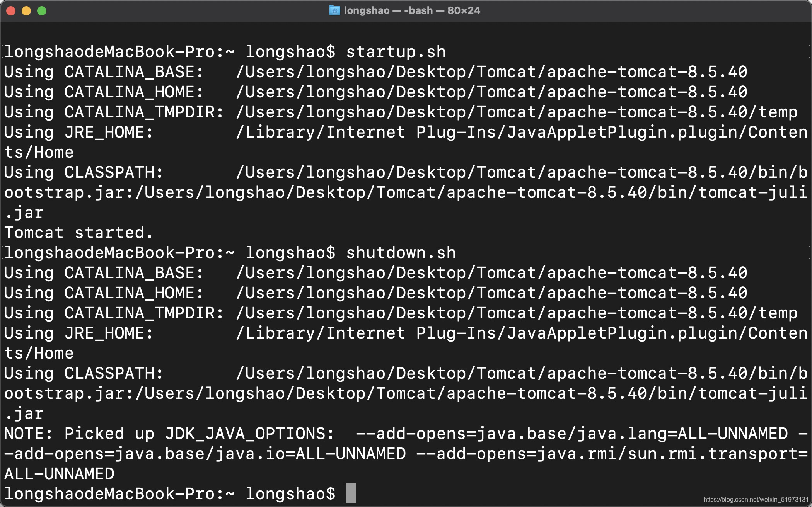Click the 'Using CATALINA_HOME:' line after shutdown.sh

pos(375,293)
